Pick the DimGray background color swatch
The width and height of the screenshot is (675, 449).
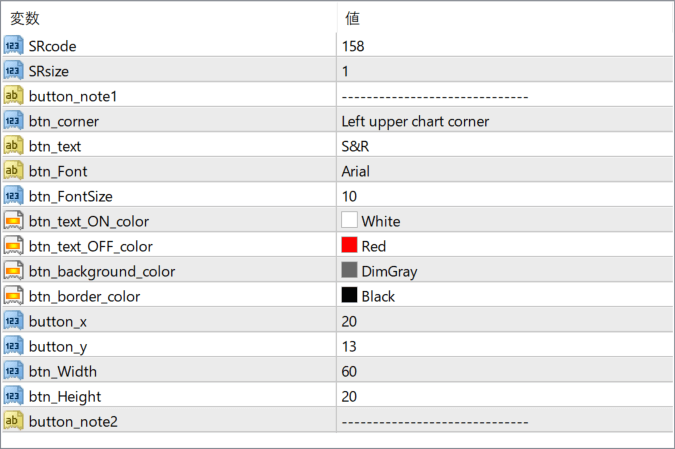tap(349, 271)
